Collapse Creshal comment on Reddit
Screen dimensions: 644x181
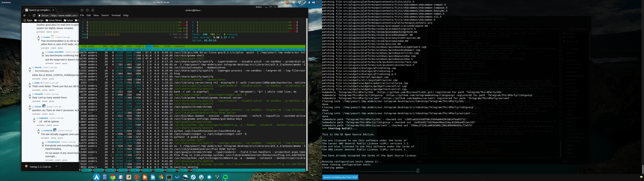[42, 37]
